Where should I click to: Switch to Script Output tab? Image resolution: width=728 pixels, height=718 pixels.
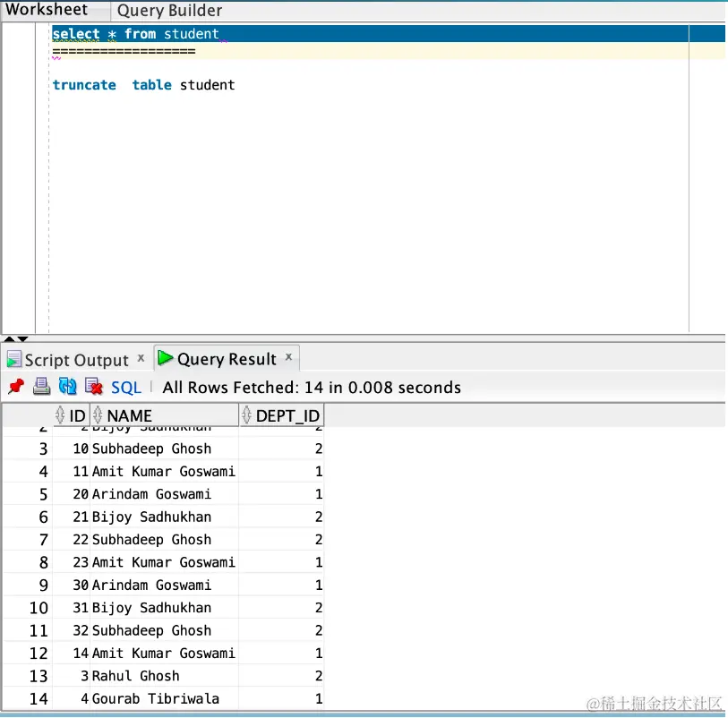[76, 360]
